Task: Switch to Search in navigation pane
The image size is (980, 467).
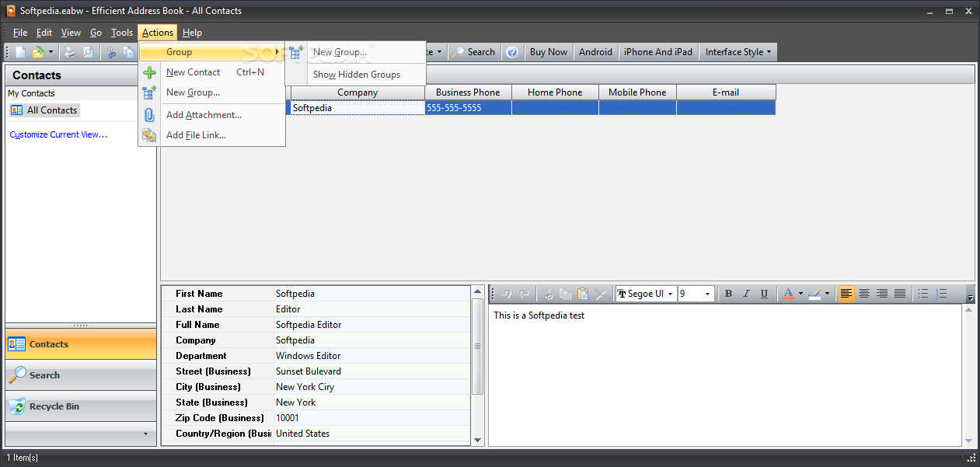Action: (81, 375)
